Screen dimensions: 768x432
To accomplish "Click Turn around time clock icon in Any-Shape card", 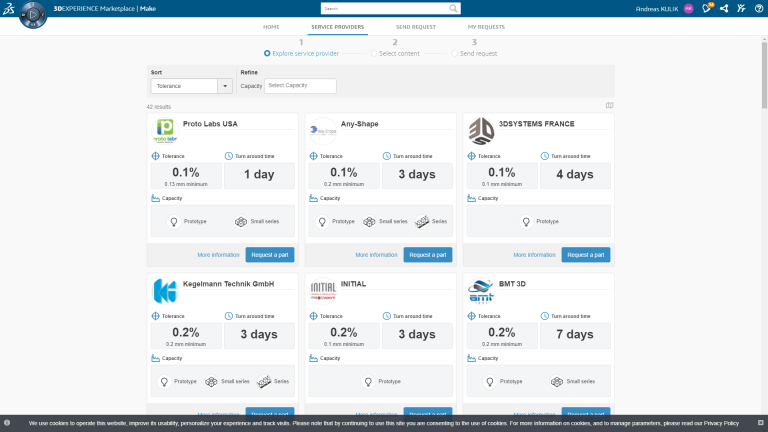I will coord(386,156).
